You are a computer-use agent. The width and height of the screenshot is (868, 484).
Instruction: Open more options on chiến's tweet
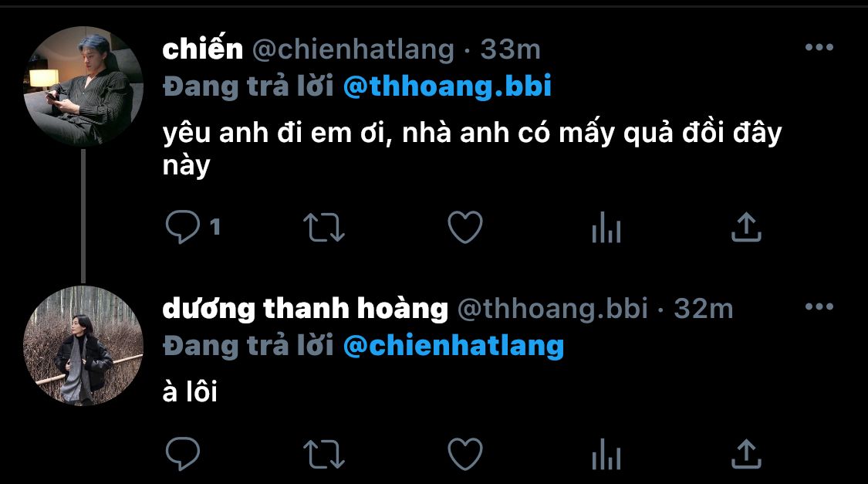click(x=819, y=48)
